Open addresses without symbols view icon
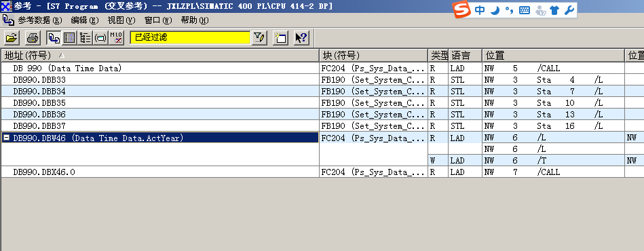This screenshot has width=644, height=251. [116, 38]
